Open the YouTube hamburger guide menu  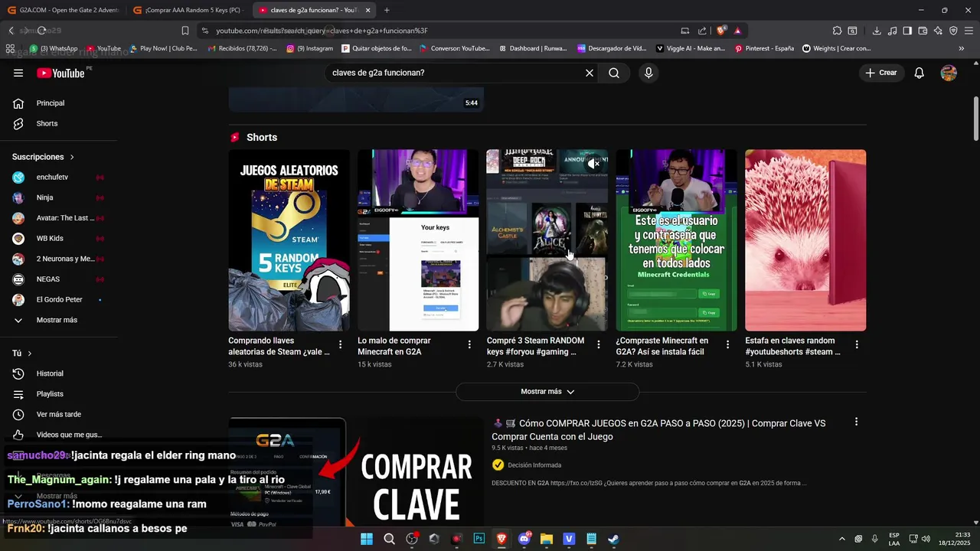pos(18,73)
